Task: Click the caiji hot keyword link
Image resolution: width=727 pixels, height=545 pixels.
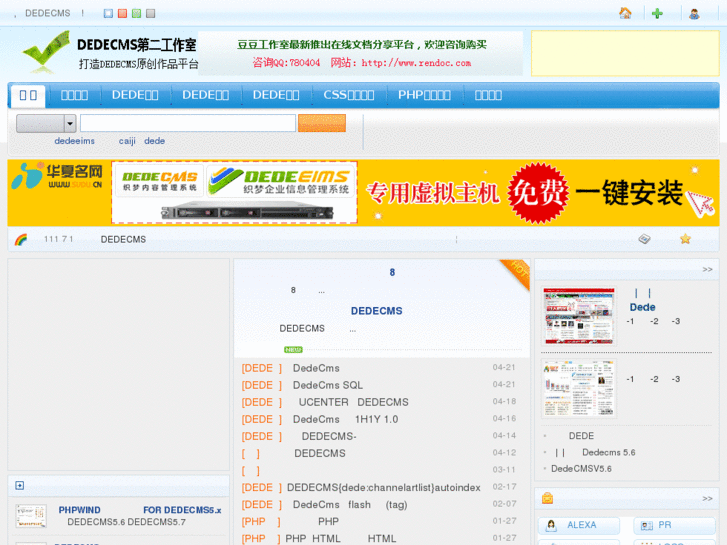Action: coord(127,141)
